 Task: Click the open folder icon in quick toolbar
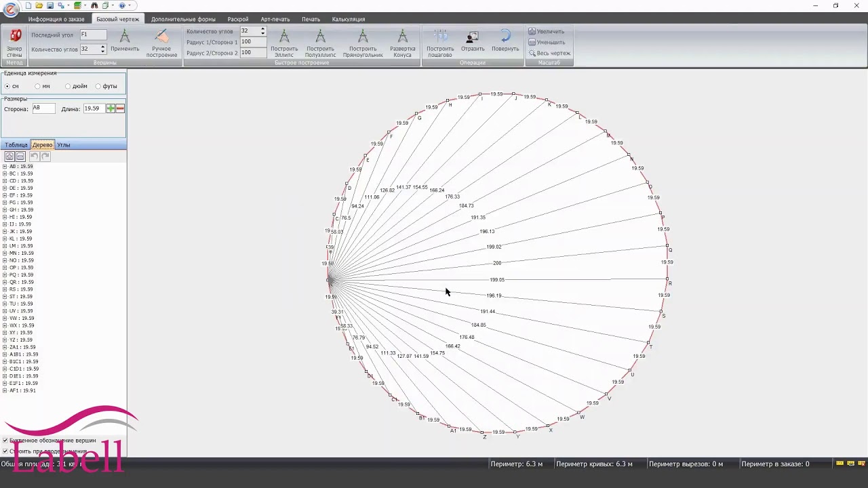click(39, 5)
